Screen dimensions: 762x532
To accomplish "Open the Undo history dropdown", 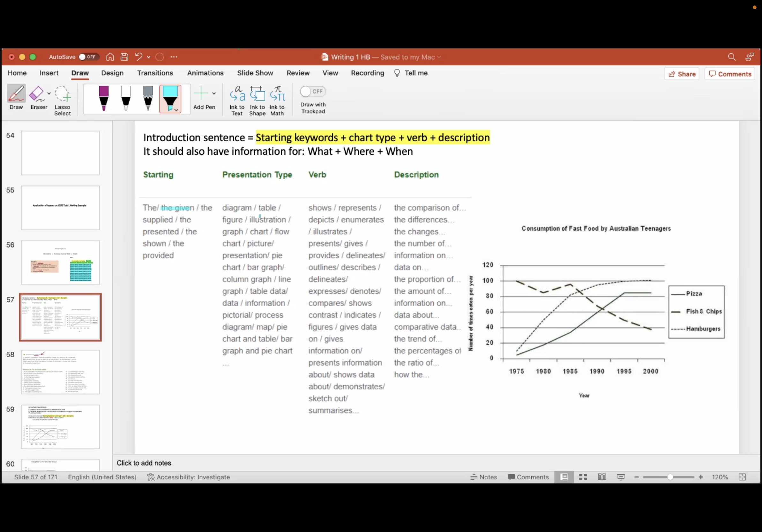I will (x=149, y=57).
